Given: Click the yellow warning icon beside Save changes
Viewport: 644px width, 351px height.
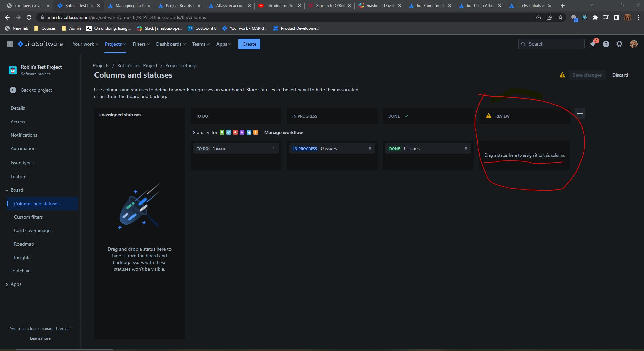Looking at the screenshot, I should click(562, 75).
